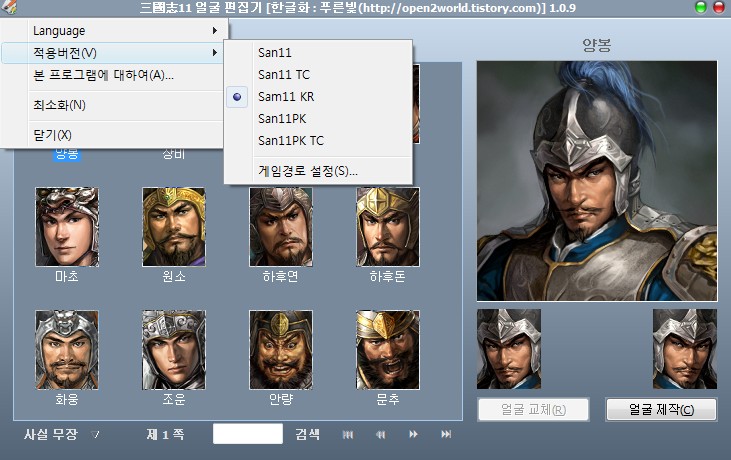Click the 얼굴 제작(C) button

[661, 410]
